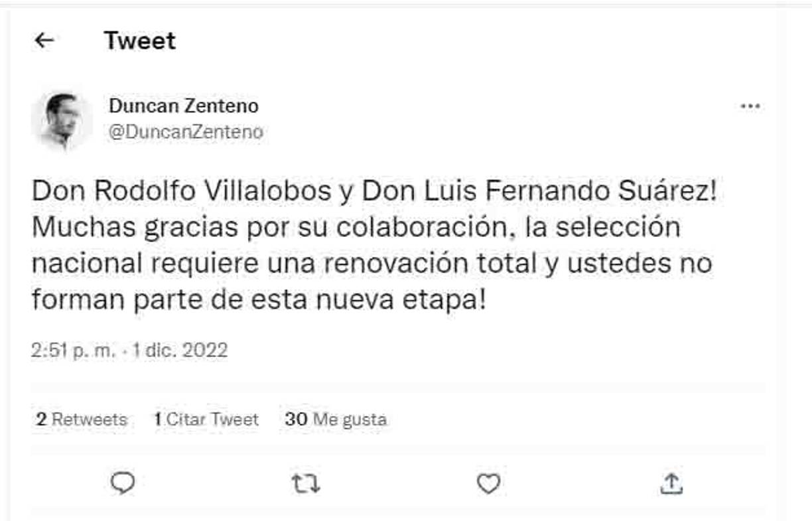Click the Tweet page header title
This screenshot has height=521, width=812.
tap(140, 41)
